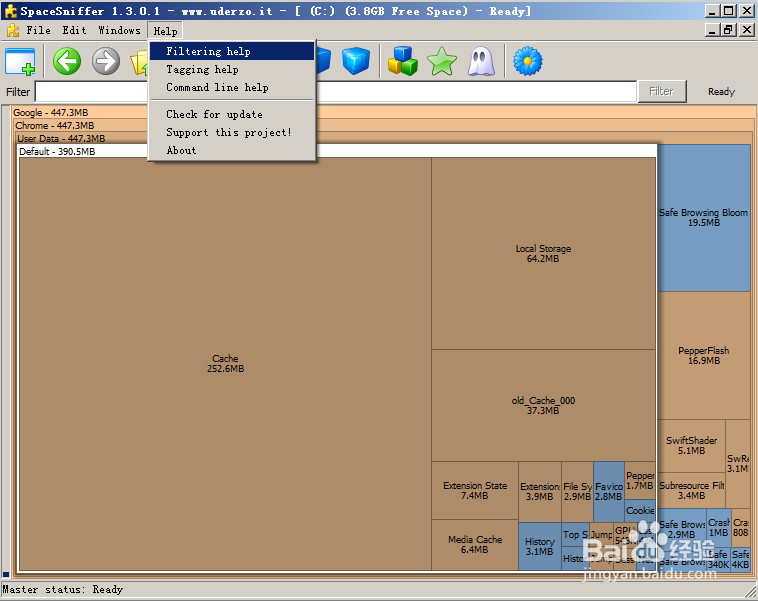Image resolution: width=758 pixels, height=601 pixels.
Task: Click the blue flower donate icon
Action: coord(527,61)
